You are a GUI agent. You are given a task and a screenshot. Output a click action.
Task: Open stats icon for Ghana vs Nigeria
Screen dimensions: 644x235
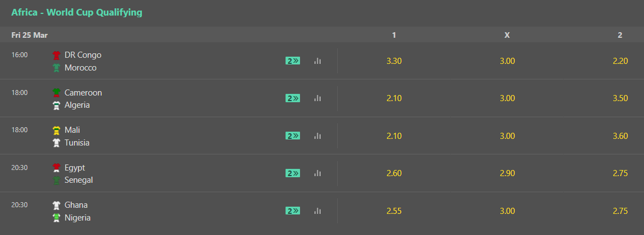317,211
